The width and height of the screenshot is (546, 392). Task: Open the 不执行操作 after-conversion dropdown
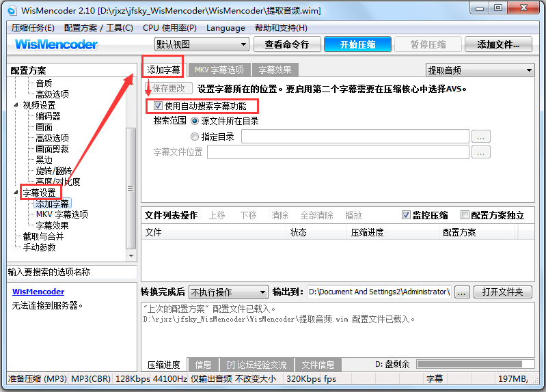coord(228,292)
